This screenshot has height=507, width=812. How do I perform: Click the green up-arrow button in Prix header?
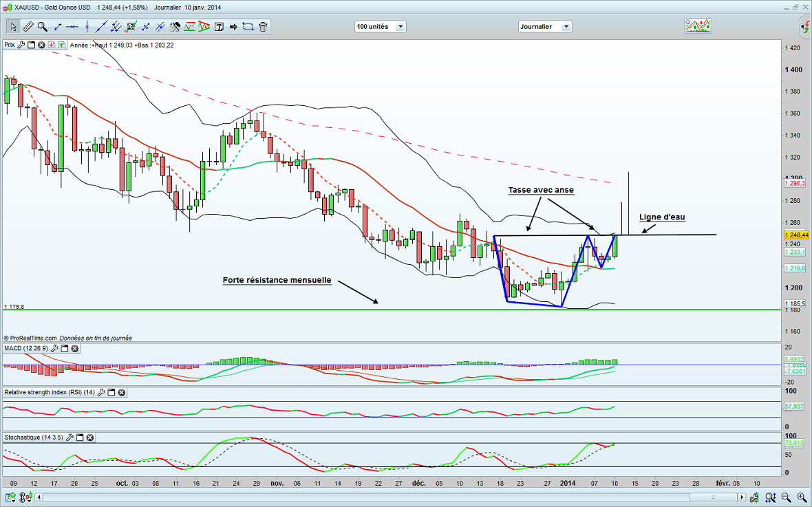[61, 45]
